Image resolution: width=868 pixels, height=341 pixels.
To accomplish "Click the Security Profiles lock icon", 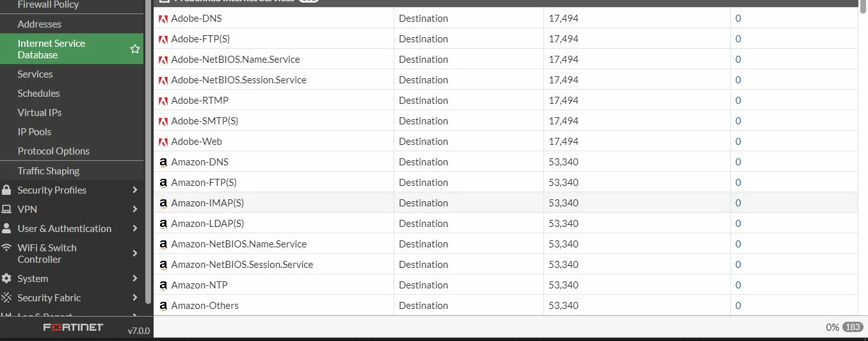I will (6, 190).
